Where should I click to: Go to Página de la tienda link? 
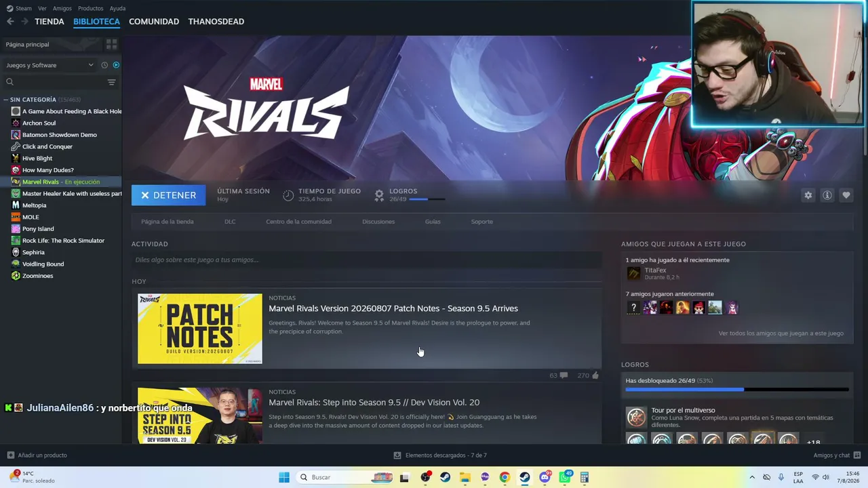pos(167,222)
